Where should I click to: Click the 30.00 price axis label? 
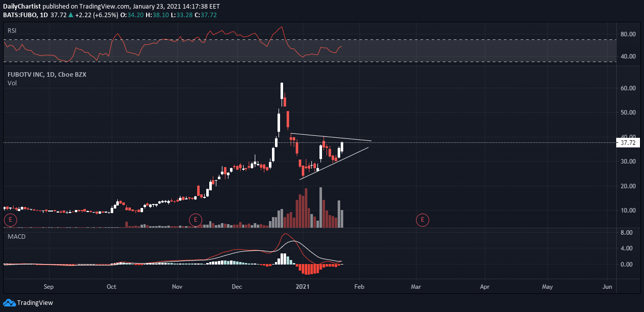coord(628,162)
